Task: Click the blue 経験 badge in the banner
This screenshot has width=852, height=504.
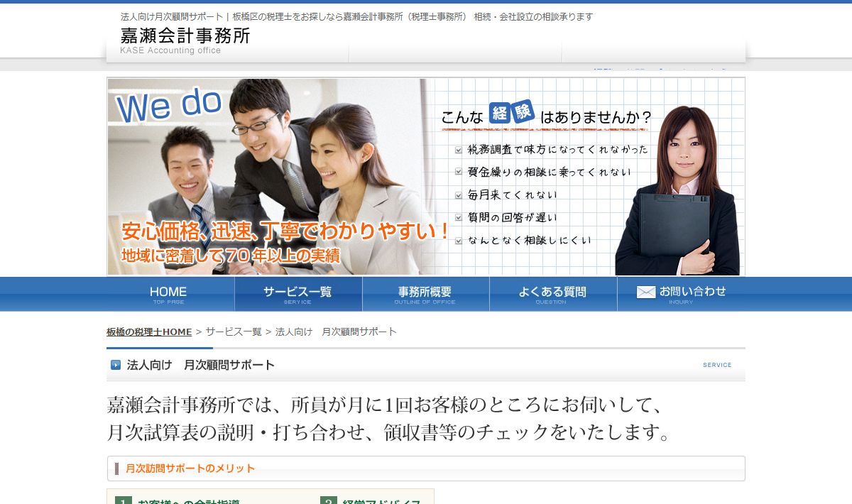Action: click(511, 112)
